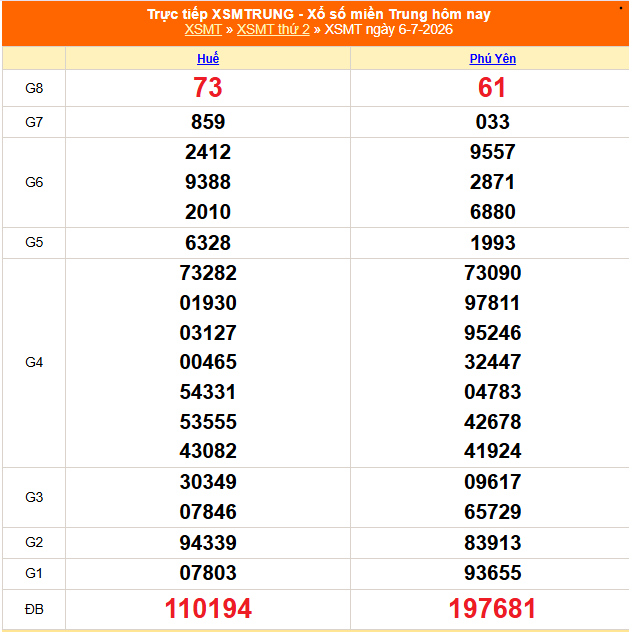The width and height of the screenshot is (629, 632).
Task: Click Phú Yên G6 number 9557
Action: 492,152
